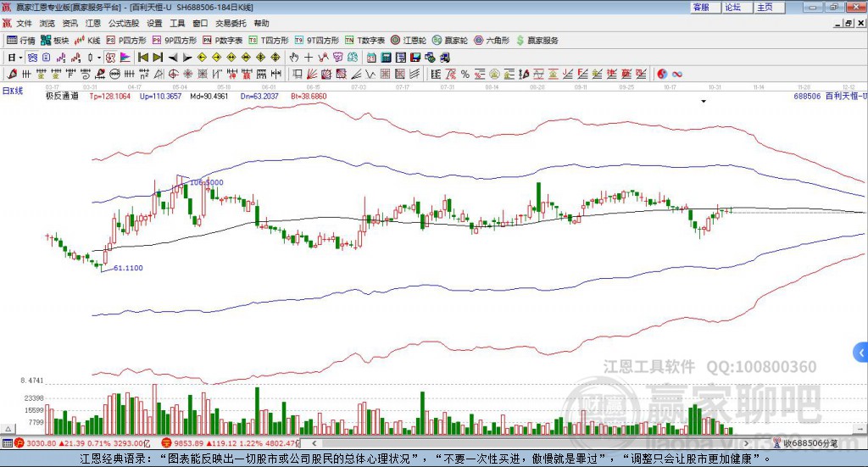Click the scrollbar left arrow
The width and height of the screenshot is (868, 467).
point(314,443)
